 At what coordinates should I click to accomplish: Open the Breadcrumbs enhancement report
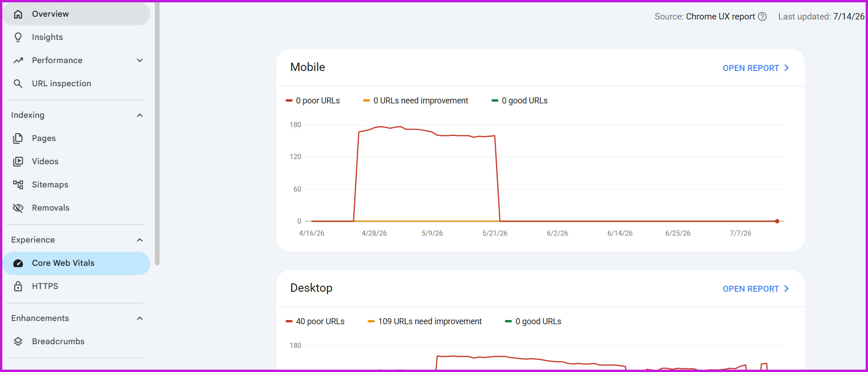(x=77, y=341)
